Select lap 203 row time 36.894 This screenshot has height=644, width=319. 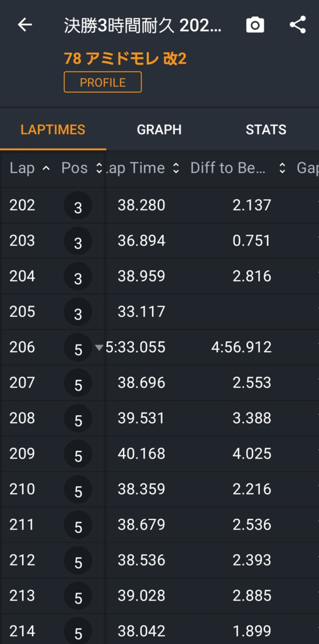(141, 241)
